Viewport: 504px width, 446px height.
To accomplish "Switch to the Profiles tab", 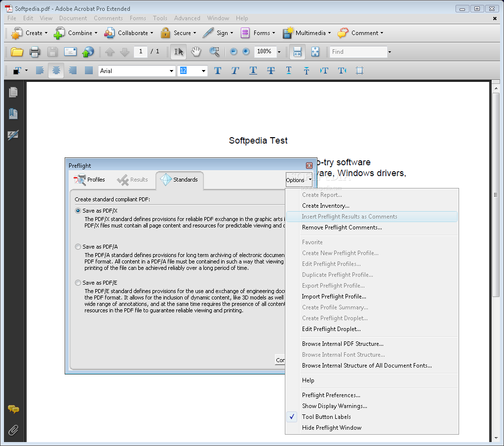I will click(89, 180).
